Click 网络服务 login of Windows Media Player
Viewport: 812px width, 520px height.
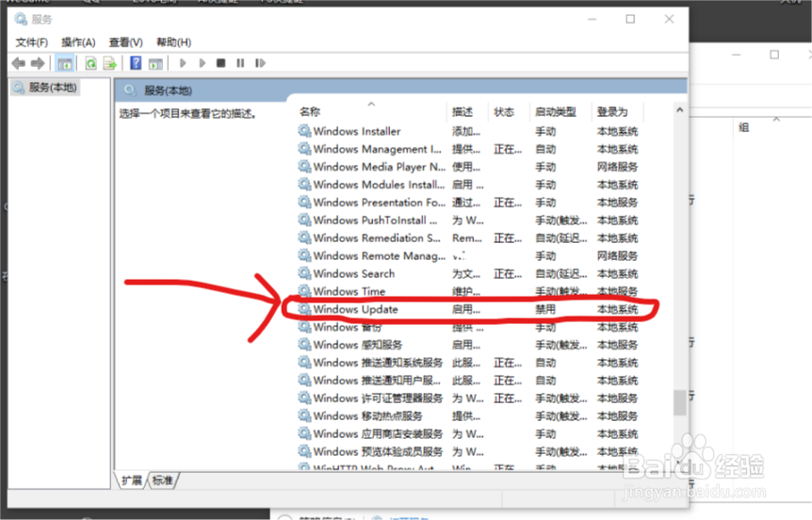pos(617,168)
